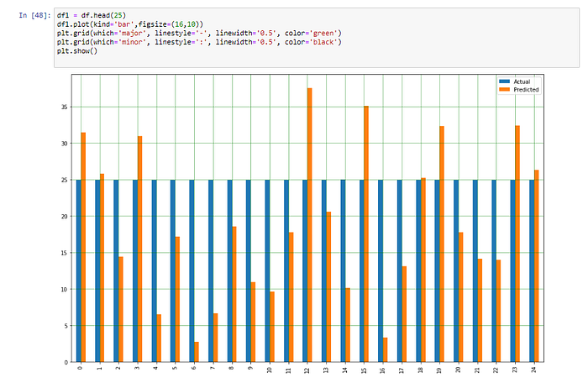Click the Actual legend label
The image size is (588, 378).
(x=522, y=81)
